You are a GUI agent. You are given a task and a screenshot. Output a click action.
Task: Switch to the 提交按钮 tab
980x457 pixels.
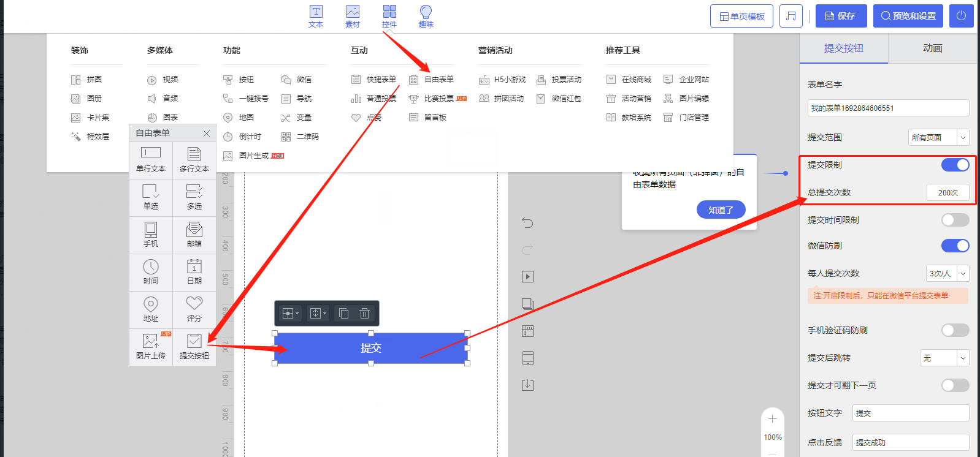[x=844, y=48]
